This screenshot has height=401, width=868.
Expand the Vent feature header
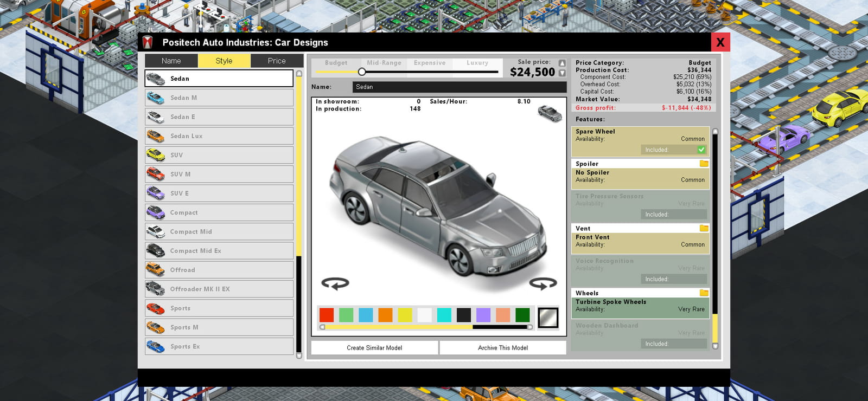[x=640, y=228]
